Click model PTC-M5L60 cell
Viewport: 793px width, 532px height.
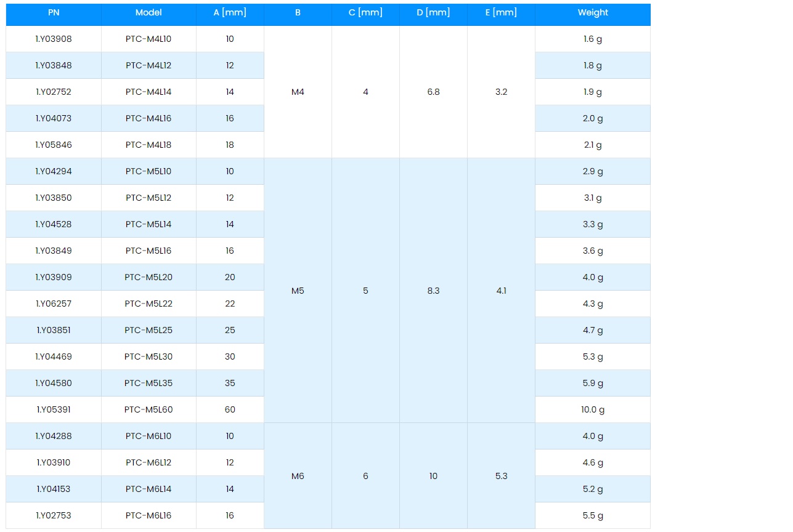[148, 410]
